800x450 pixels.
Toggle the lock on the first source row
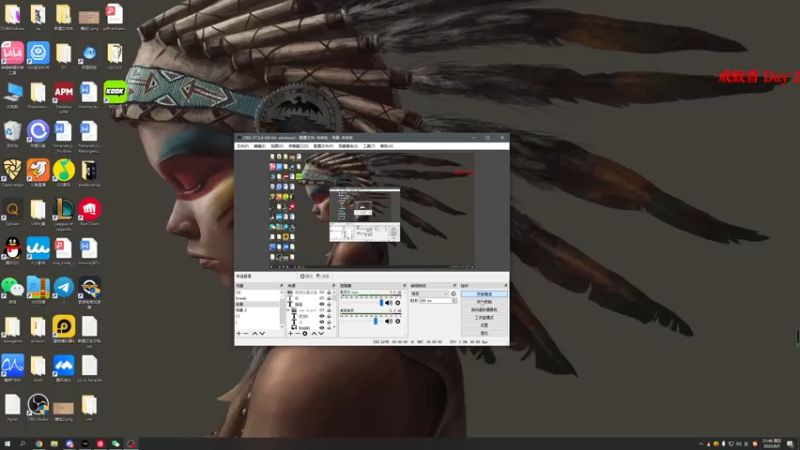(x=329, y=292)
